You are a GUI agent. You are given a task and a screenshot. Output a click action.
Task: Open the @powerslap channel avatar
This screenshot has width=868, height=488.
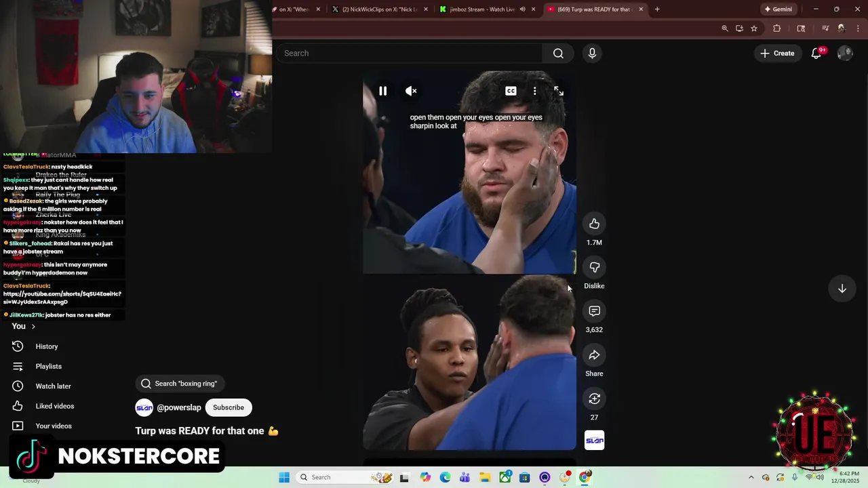[x=144, y=407]
